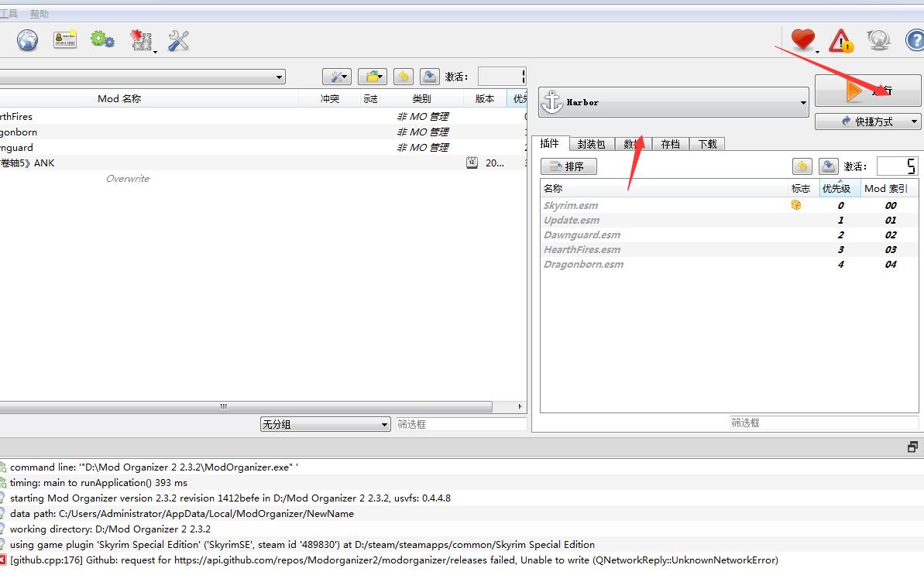Click the red error icon on github log line

pos(2,560)
